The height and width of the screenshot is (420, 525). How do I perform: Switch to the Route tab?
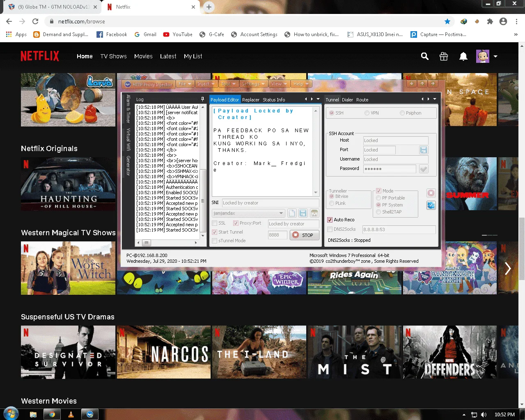pos(362,100)
